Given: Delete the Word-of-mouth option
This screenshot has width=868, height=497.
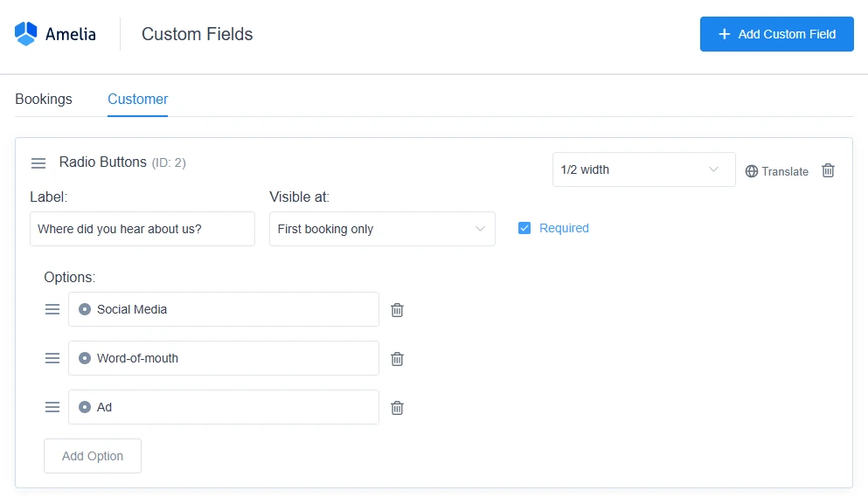Looking at the screenshot, I should click(x=397, y=359).
